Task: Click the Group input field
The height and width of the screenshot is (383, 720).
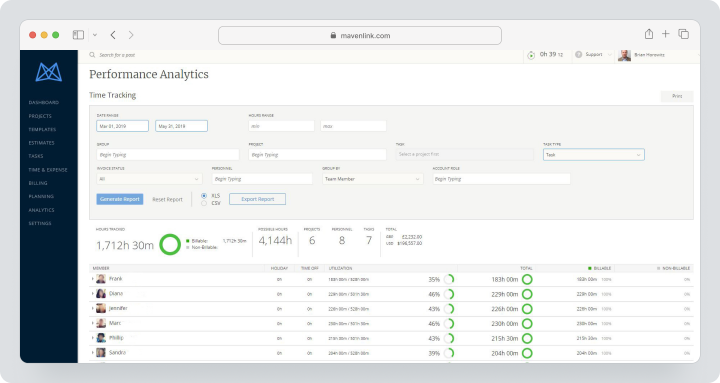Action: click(168, 155)
